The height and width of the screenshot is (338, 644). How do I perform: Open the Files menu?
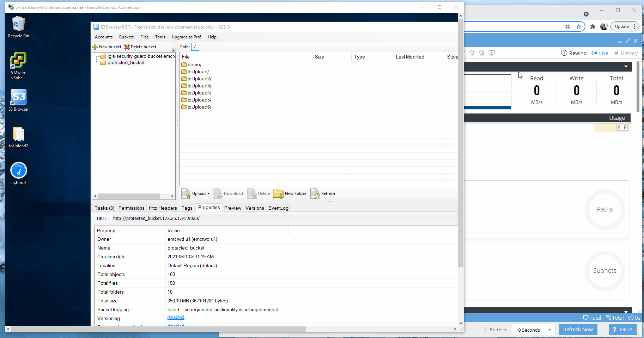point(144,37)
